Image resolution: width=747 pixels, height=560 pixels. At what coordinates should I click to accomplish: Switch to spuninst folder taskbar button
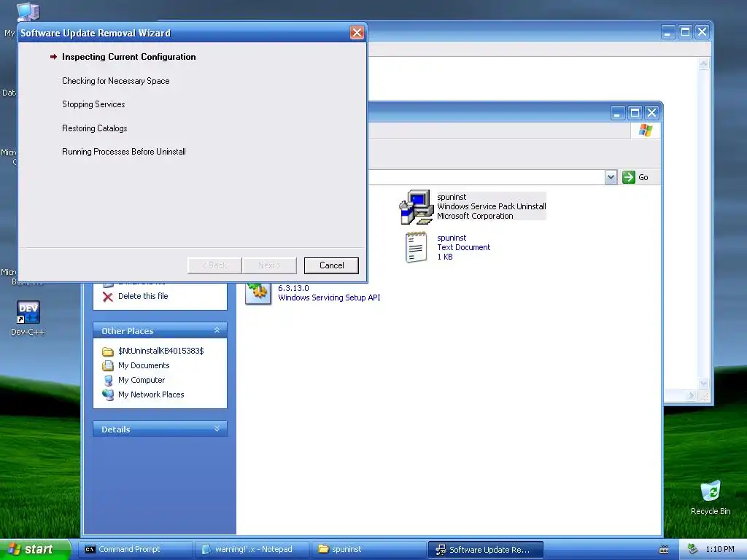point(369,549)
